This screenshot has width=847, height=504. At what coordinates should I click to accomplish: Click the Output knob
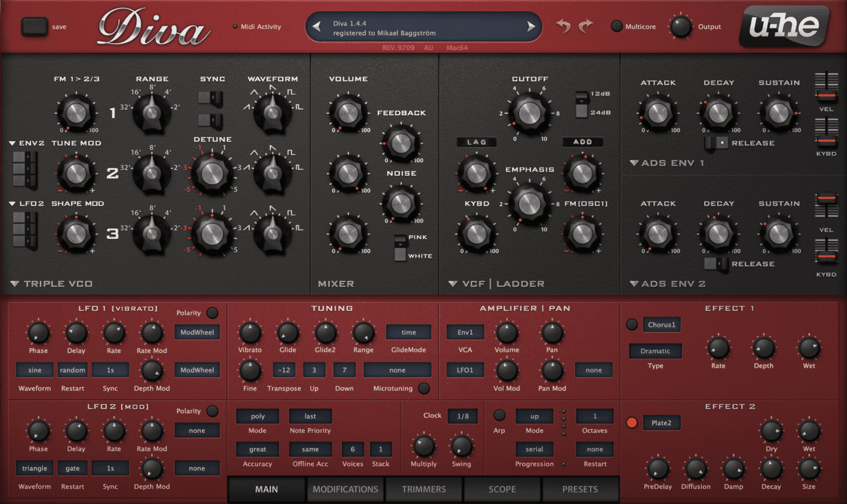point(680,26)
